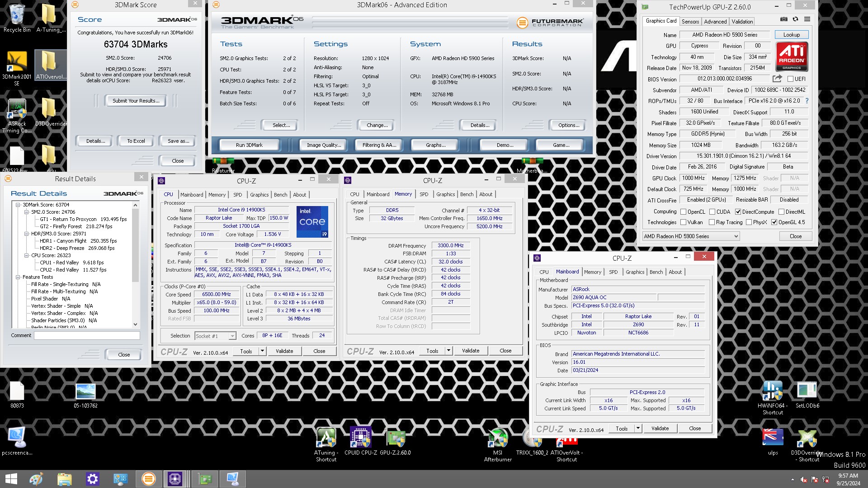
Task: Collapse the HDR/SM3.0 Score tree node
Action: (x=27, y=234)
